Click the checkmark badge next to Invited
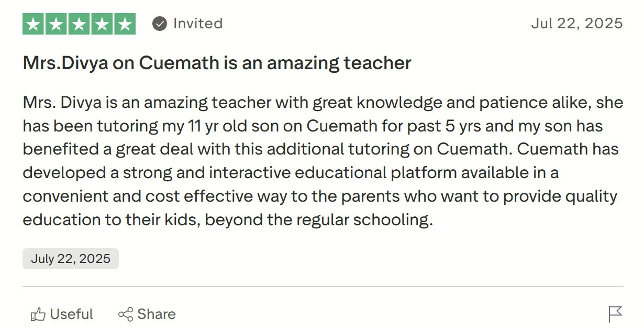This screenshot has width=644, height=330. click(x=159, y=23)
